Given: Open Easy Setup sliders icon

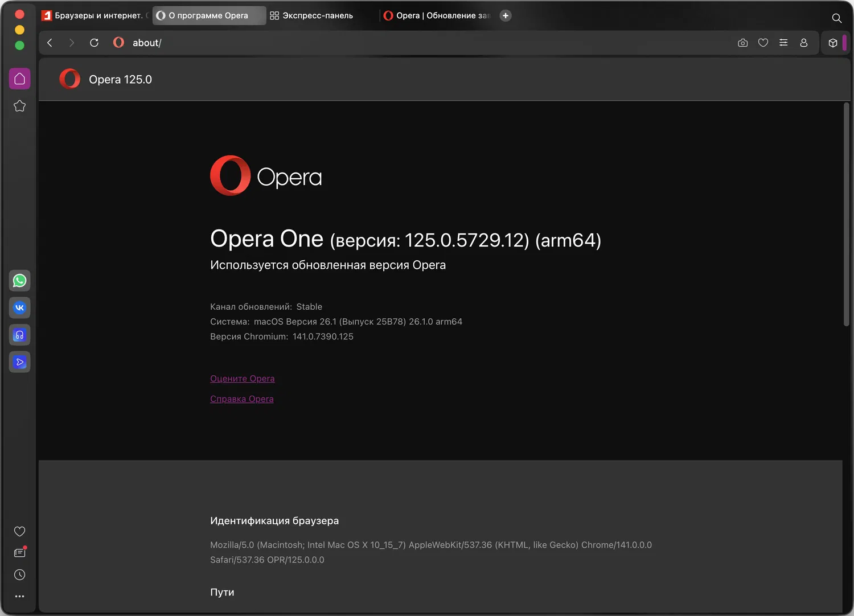Looking at the screenshot, I should coord(783,43).
